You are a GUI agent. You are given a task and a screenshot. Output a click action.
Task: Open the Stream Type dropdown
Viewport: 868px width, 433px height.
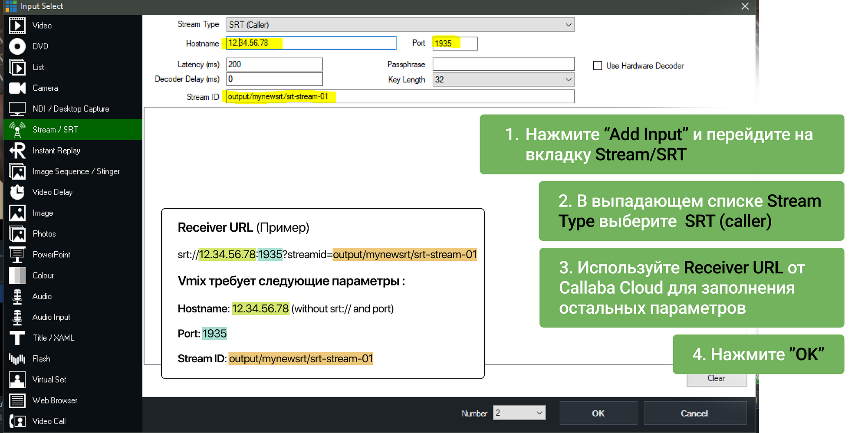(400, 25)
